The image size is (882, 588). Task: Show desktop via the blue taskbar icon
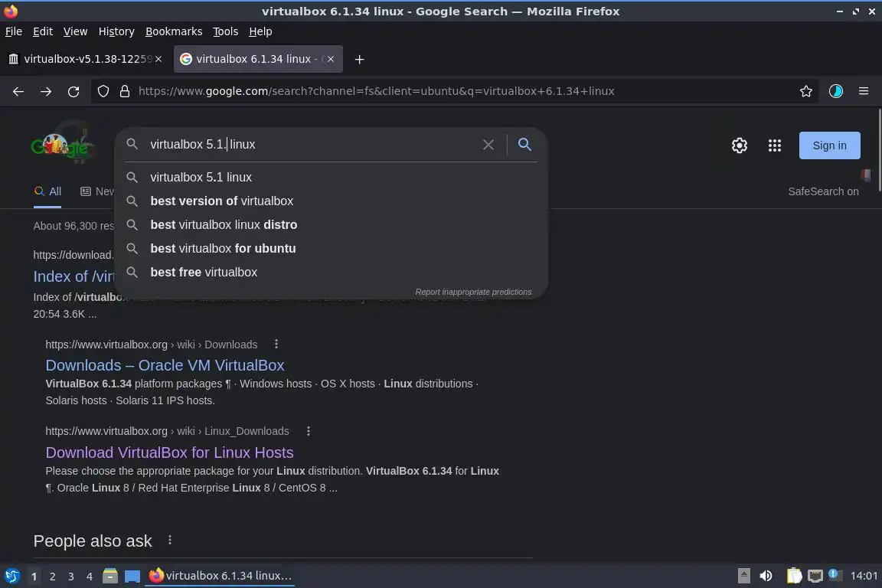click(x=132, y=576)
